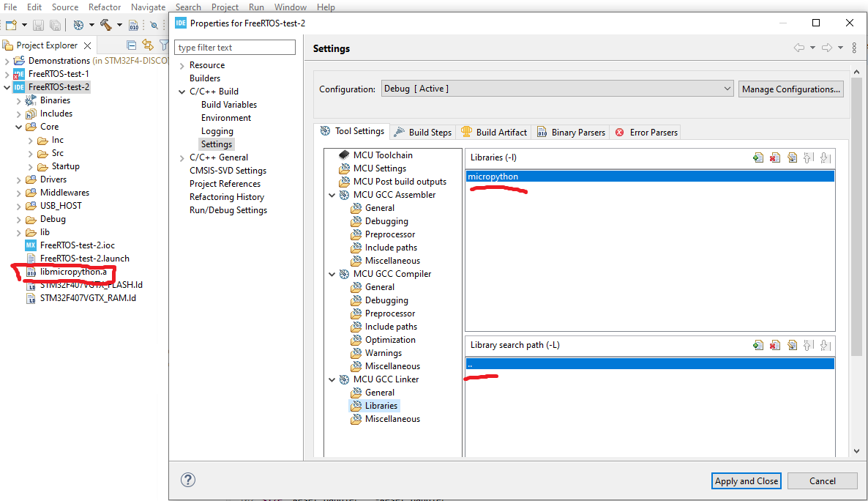This screenshot has height=501, width=868.
Task: Open dropdown beside build configuration icon
Action: tap(91, 25)
